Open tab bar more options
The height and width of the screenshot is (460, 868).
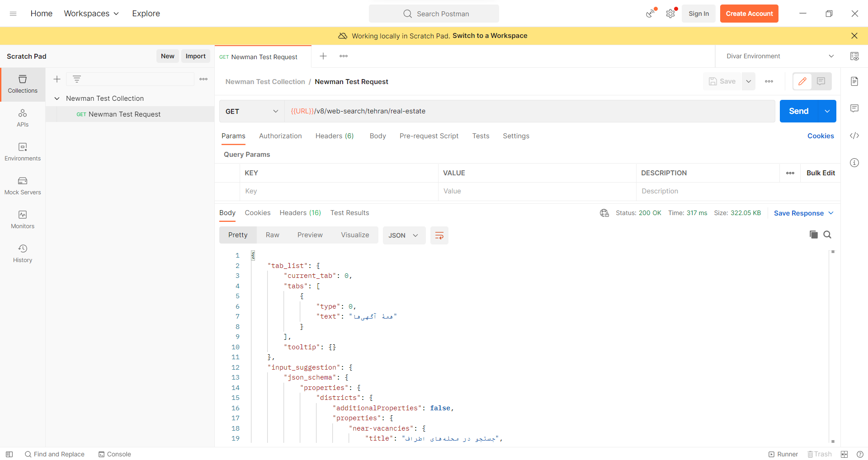click(x=344, y=56)
